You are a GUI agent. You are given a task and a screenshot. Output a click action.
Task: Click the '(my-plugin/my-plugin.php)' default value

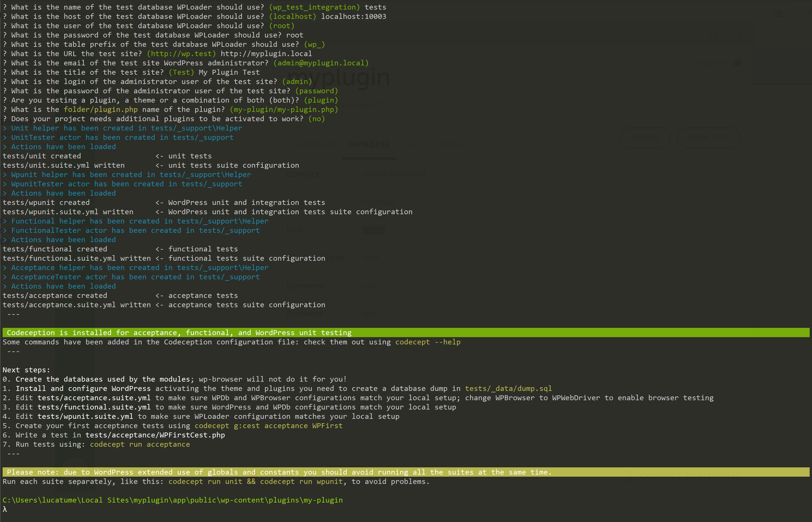[x=284, y=110]
